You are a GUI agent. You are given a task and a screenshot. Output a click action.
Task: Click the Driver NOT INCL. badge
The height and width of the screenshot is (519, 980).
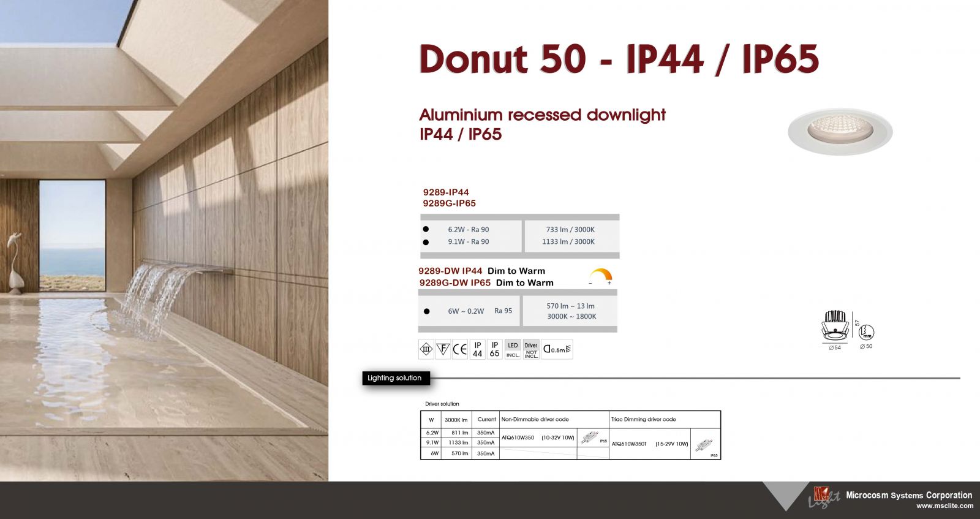(x=531, y=349)
